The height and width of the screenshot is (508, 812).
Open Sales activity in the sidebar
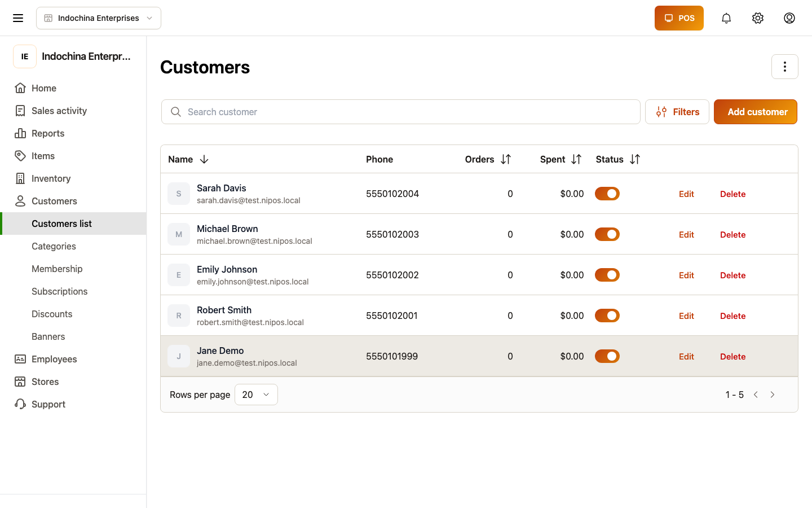(x=73, y=111)
